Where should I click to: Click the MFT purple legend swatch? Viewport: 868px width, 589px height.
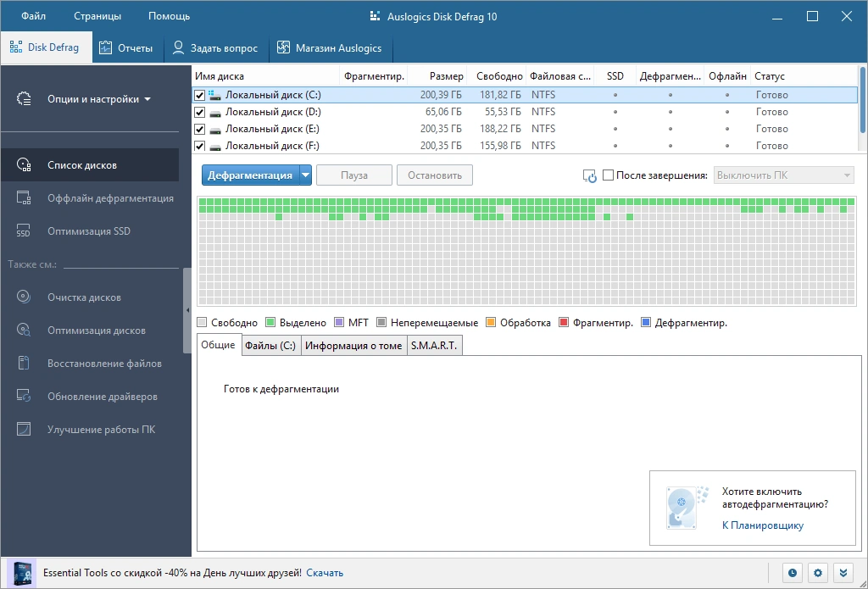coord(339,323)
